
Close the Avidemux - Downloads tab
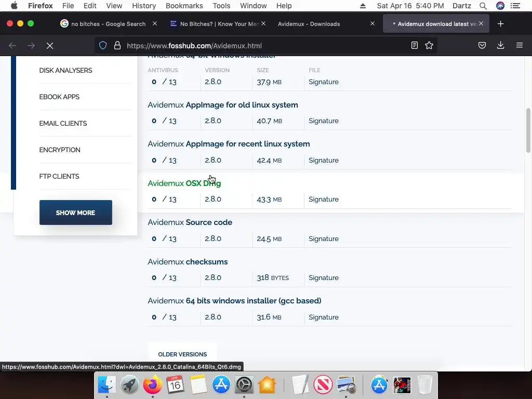click(372, 23)
